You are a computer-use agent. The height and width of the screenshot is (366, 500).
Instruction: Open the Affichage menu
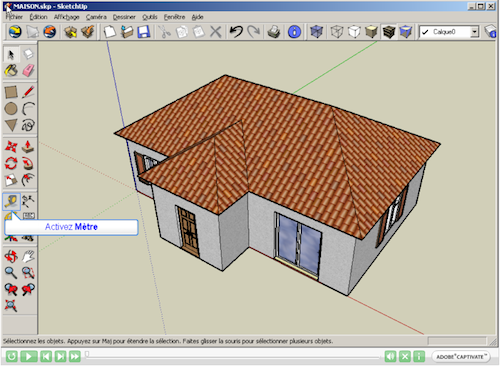click(x=67, y=17)
